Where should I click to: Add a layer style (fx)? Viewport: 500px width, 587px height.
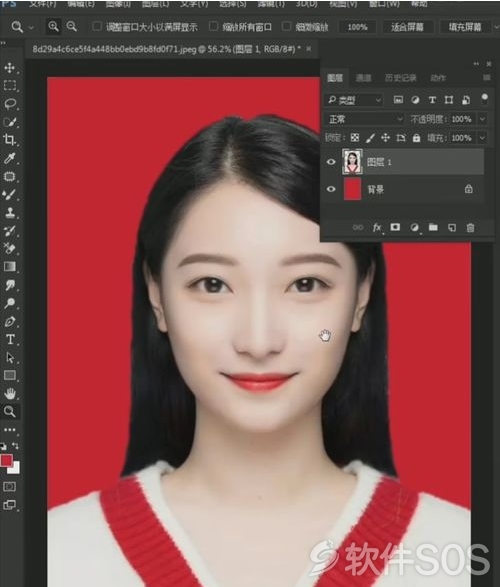coord(377,228)
